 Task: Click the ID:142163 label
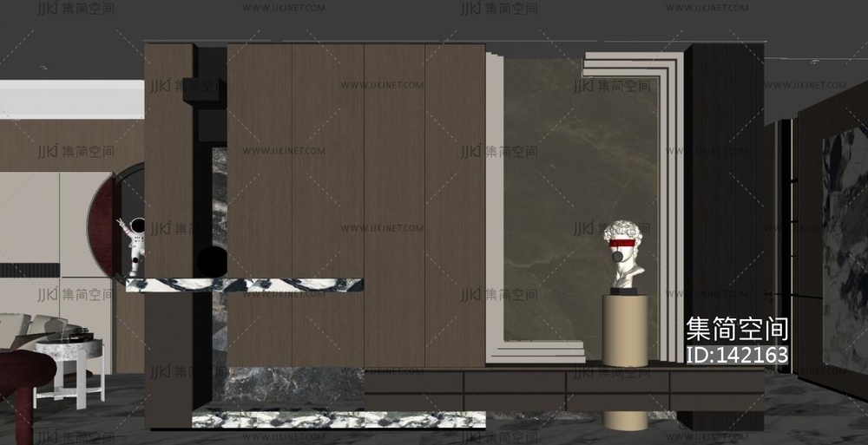(737, 355)
